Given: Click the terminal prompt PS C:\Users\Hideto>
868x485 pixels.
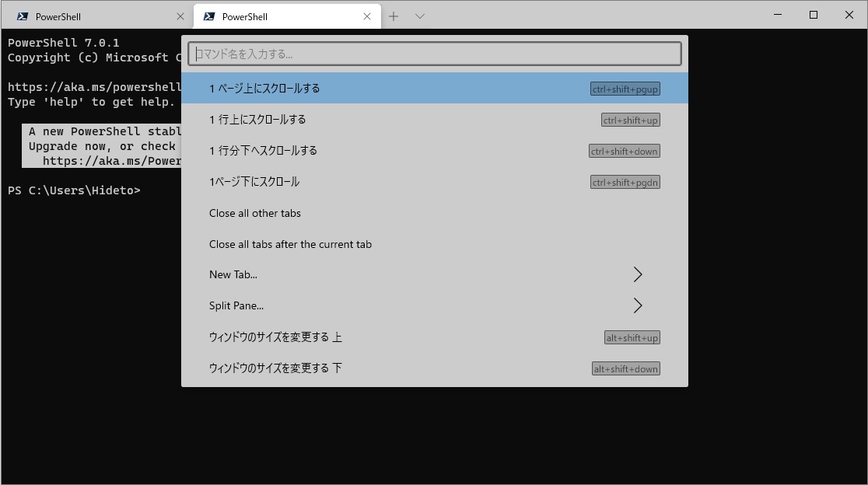Looking at the screenshot, I should [x=74, y=190].
